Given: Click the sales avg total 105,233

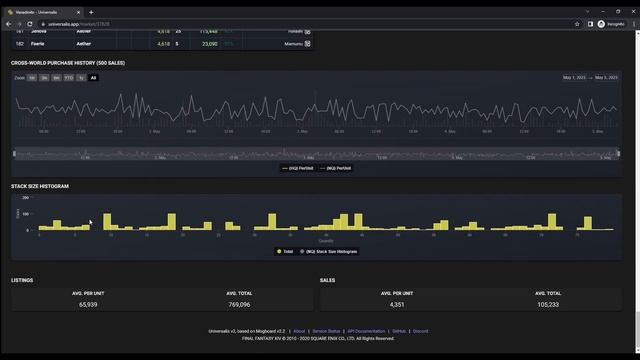Looking at the screenshot, I should [x=548, y=304].
